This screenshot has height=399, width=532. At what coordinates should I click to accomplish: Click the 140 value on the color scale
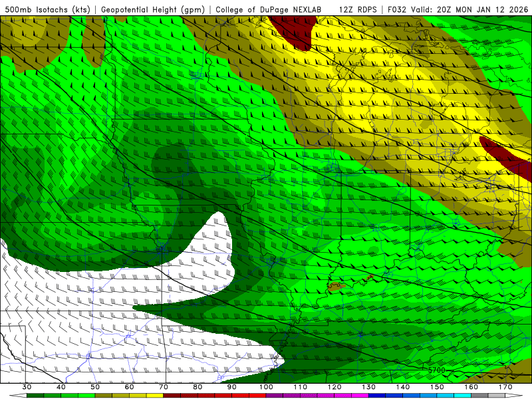tap(403, 387)
